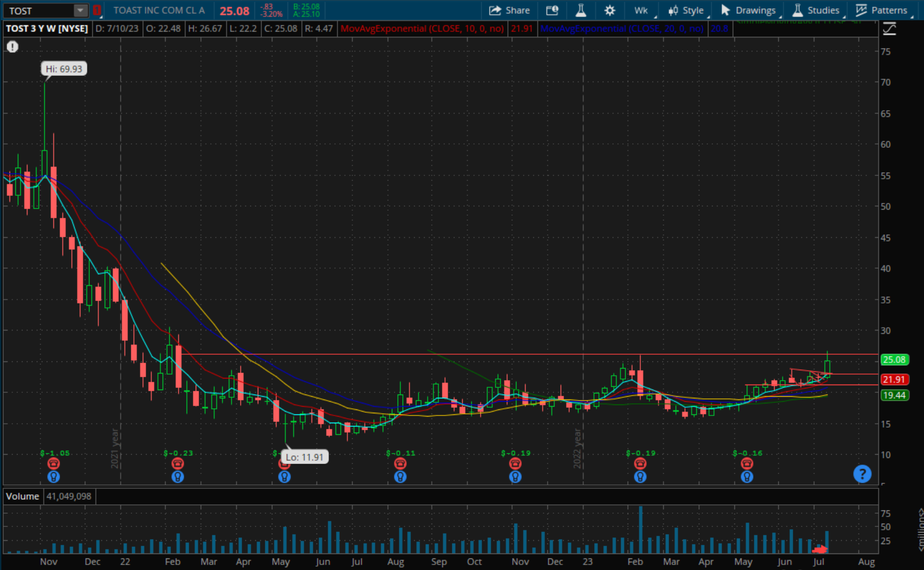The height and width of the screenshot is (570, 924).
Task: Click the blue MovAvgExponential (CLOSE, 20) study label
Action: [622, 29]
